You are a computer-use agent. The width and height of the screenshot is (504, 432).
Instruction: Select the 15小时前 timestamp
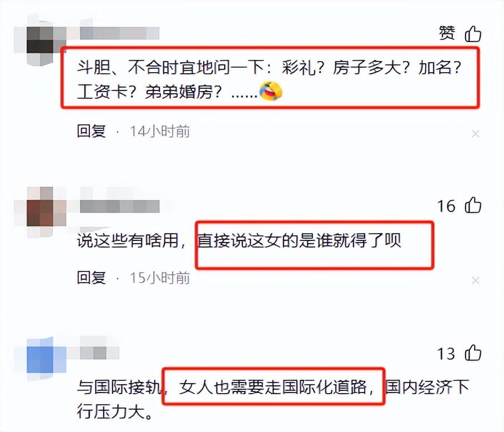160,278
